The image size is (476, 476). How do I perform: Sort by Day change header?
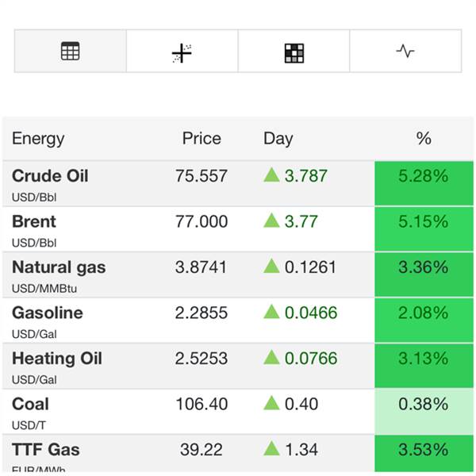[x=278, y=139]
